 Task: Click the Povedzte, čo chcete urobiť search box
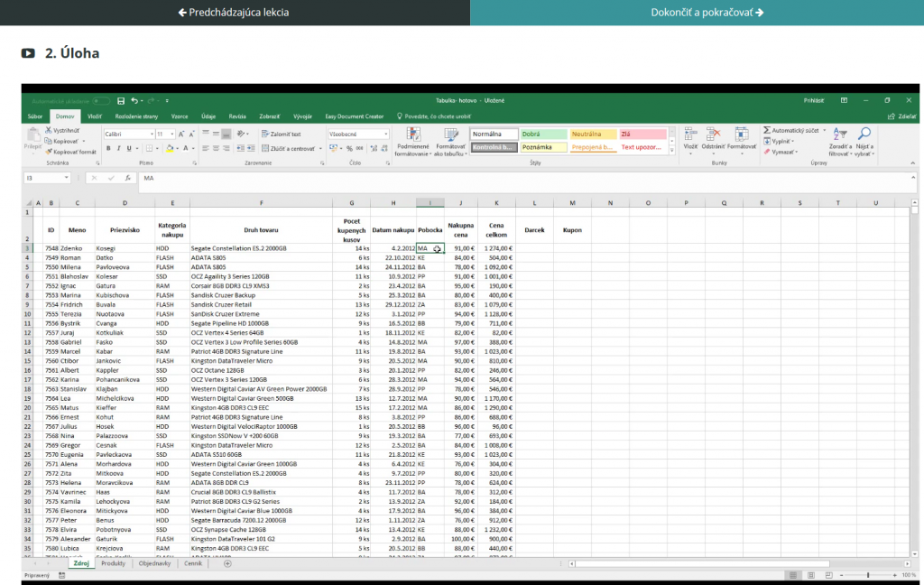(x=434, y=116)
